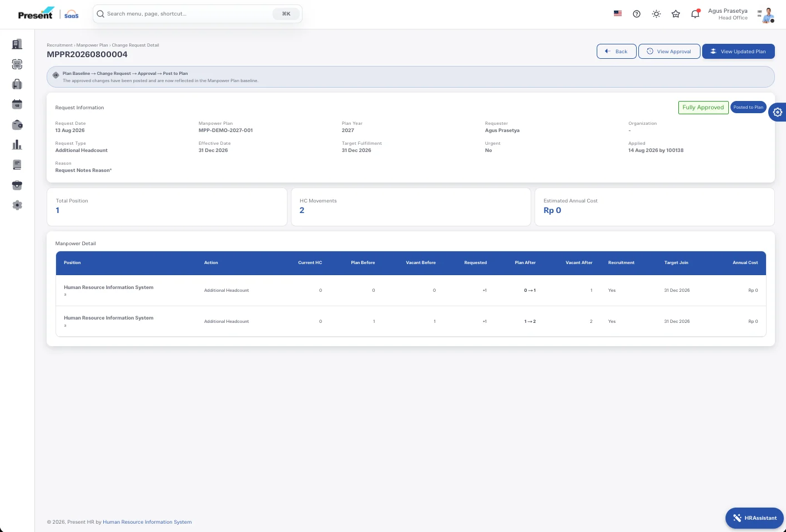Click the View Approval button
This screenshot has width=786, height=532.
pyautogui.click(x=669, y=52)
